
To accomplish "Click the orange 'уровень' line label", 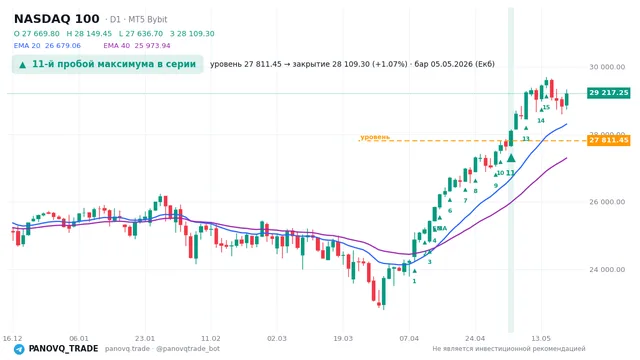I will point(375,137).
